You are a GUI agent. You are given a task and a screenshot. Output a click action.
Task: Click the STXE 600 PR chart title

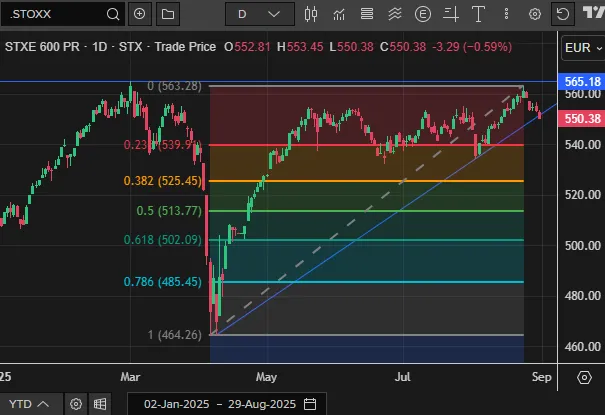[x=42, y=47]
